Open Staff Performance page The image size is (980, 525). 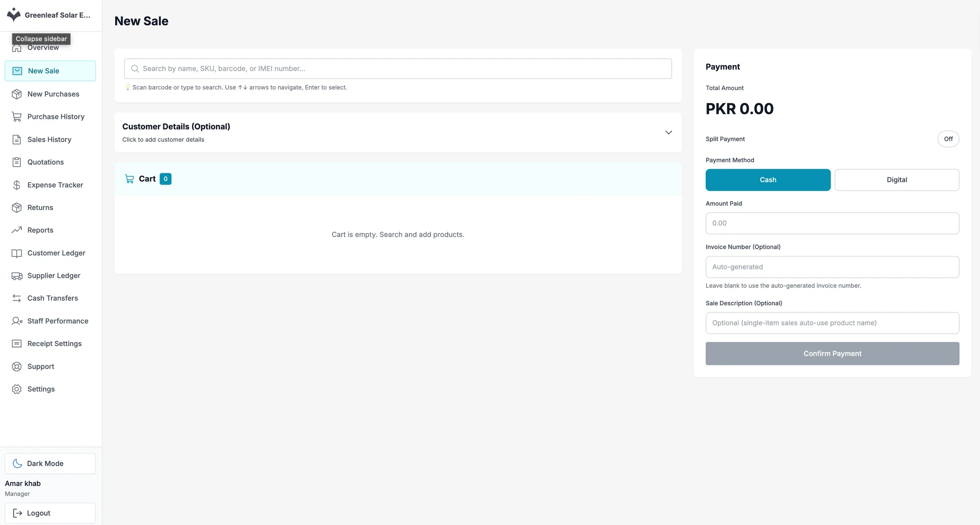[50, 321]
